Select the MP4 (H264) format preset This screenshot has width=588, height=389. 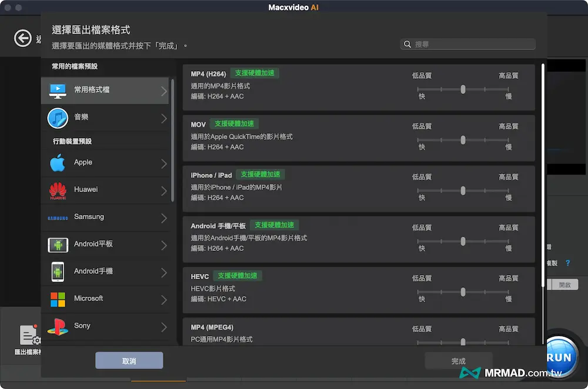pyautogui.click(x=294, y=86)
